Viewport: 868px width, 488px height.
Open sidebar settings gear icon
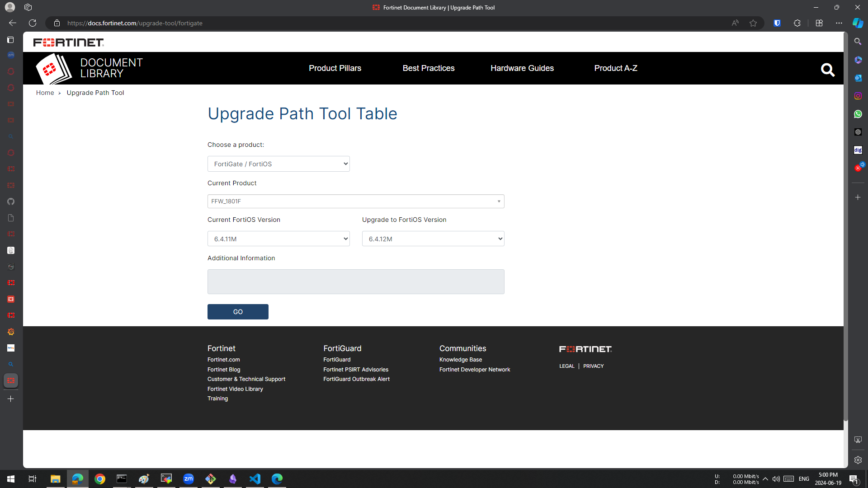coord(858,460)
